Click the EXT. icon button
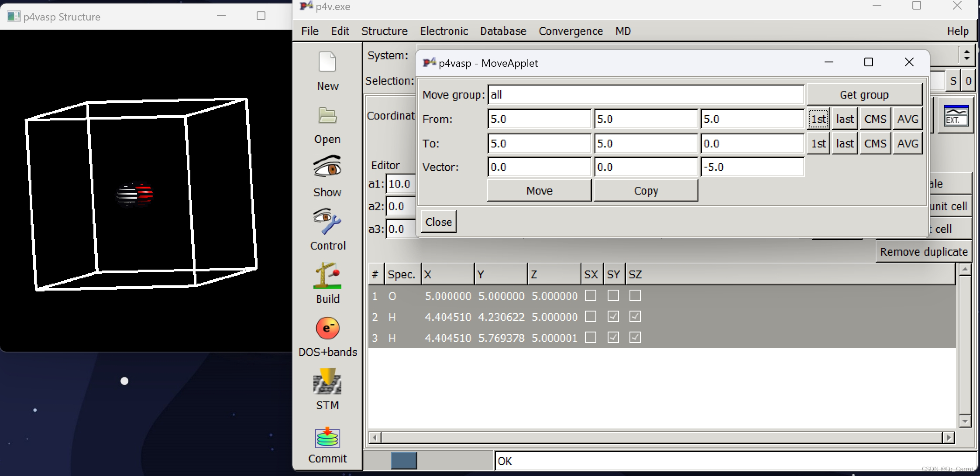The image size is (980, 476). 956,116
